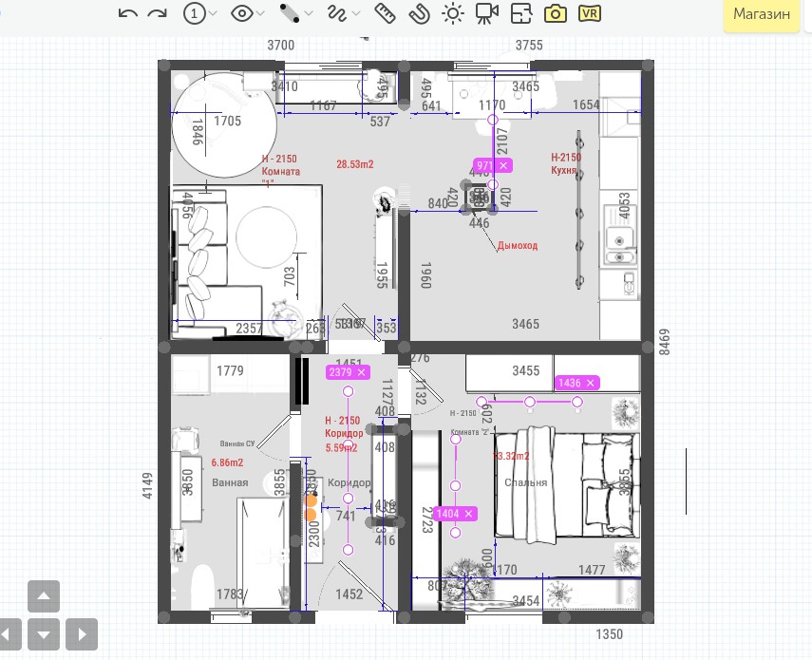Pan the plan down with the arrow button
The height and width of the screenshot is (660, 812).
[x=44, y=634]
